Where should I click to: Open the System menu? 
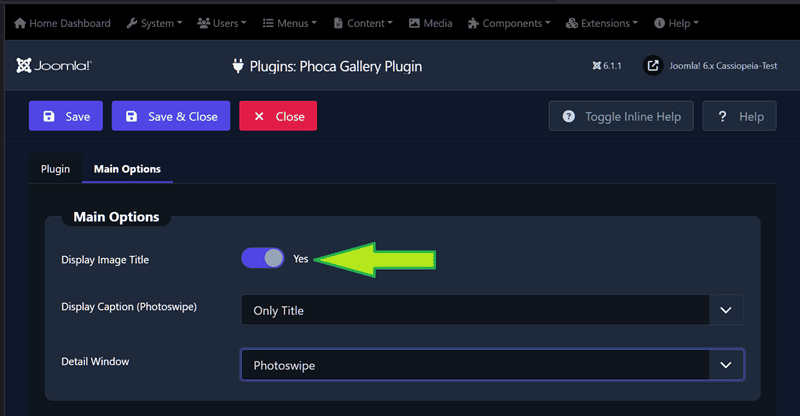[x=154, y=23]
